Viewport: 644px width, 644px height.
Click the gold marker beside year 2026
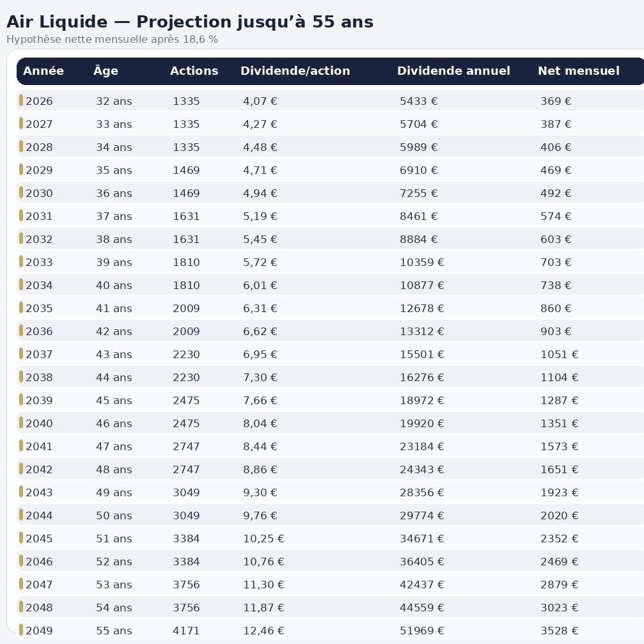(x=21, y=100)
